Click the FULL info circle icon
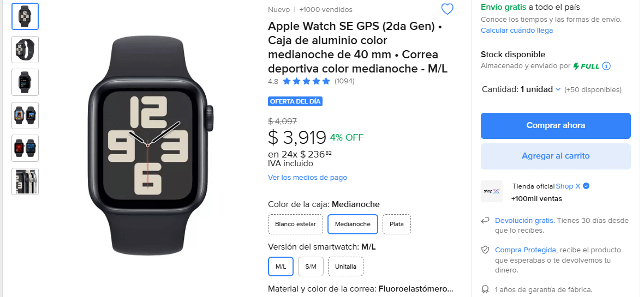This screenshot has height=297, width=644. click(x=606, y=65)
